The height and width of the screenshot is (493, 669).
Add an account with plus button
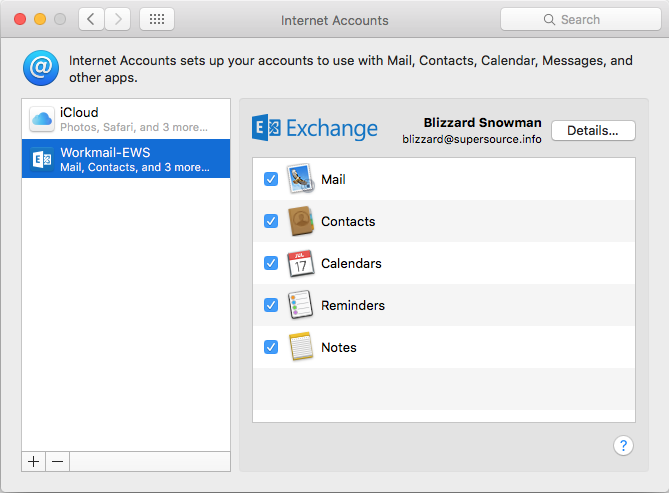(33, 461)
